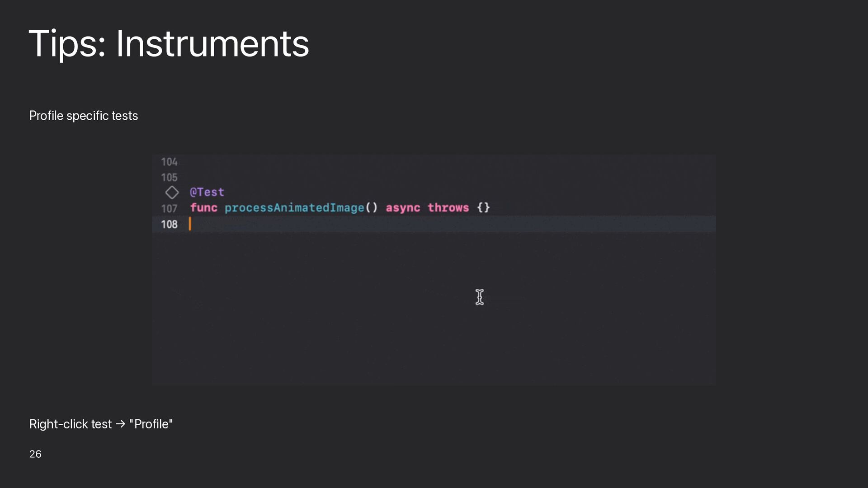Place the cursor on highlighted line 108
868x488 pixels.
tap(434, 224)
